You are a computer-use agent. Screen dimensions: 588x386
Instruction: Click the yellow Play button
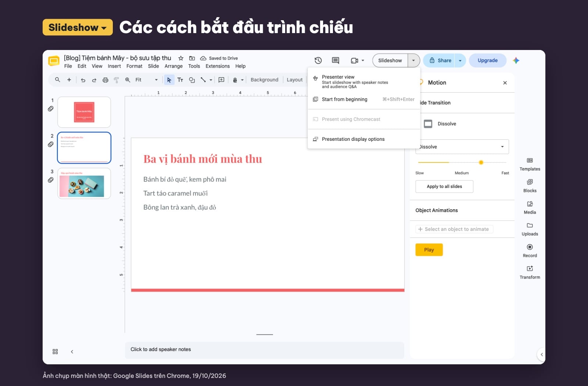(429, 250)
